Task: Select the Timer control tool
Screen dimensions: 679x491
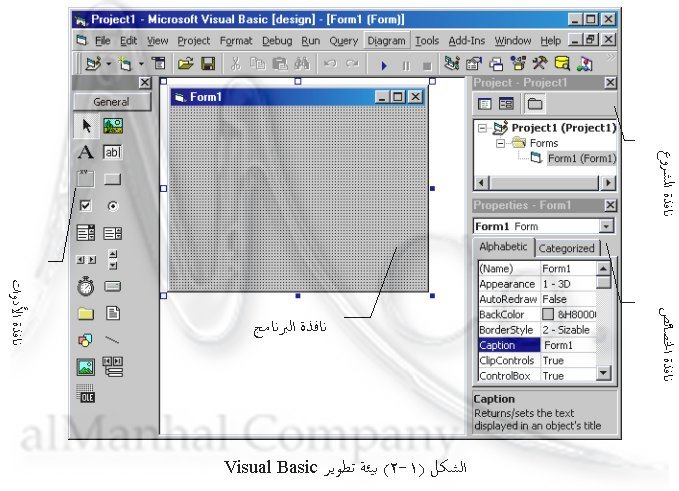Action: click(86, 286)
